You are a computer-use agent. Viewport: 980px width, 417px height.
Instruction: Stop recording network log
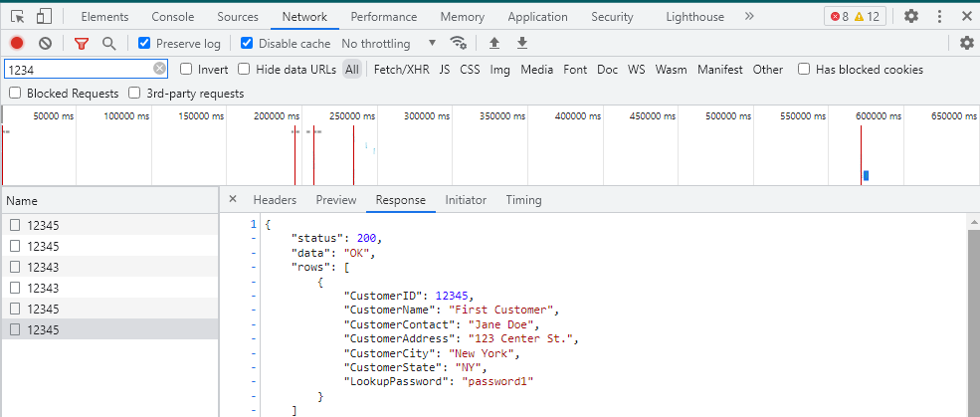point(17,43)
